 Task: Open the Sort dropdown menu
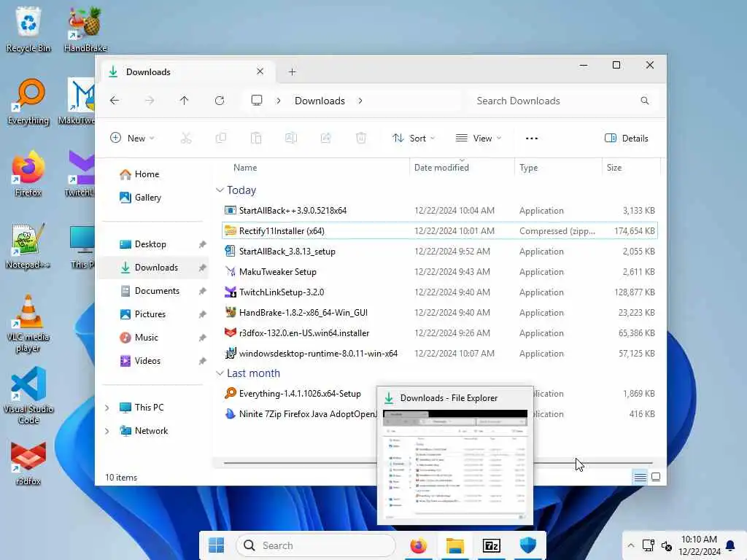pos(413,138)
